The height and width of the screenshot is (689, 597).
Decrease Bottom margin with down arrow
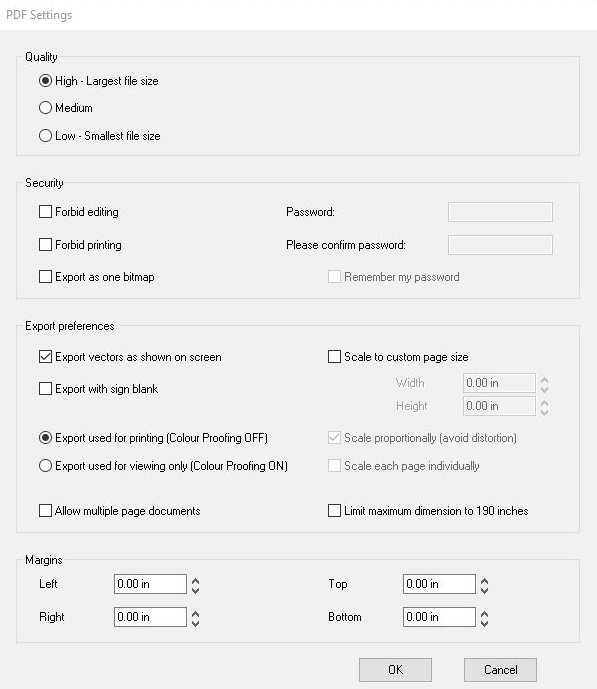tap(485, 623)
